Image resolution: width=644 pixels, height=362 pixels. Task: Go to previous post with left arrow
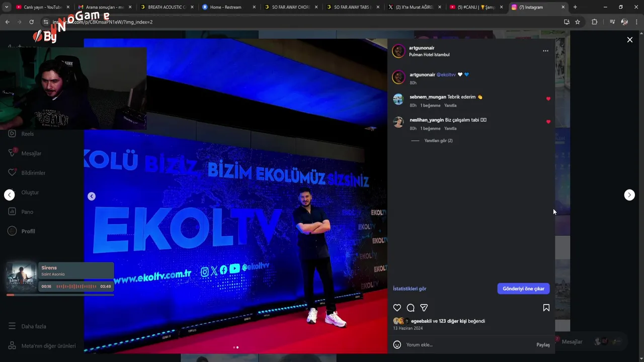tap(10, 195)
